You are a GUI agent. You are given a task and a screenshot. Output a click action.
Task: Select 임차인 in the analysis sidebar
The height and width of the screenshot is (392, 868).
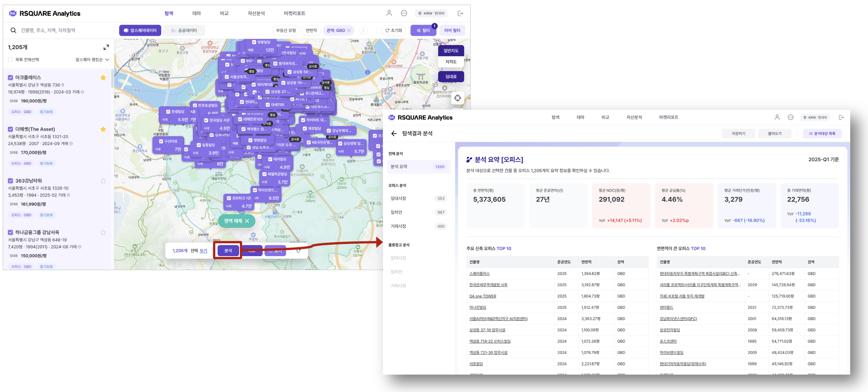396,212
